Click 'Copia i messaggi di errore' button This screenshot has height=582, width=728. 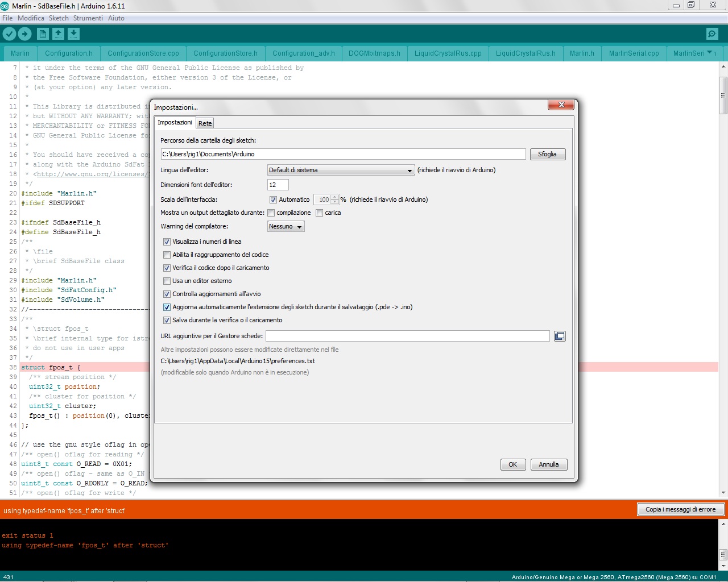point(680,510)
